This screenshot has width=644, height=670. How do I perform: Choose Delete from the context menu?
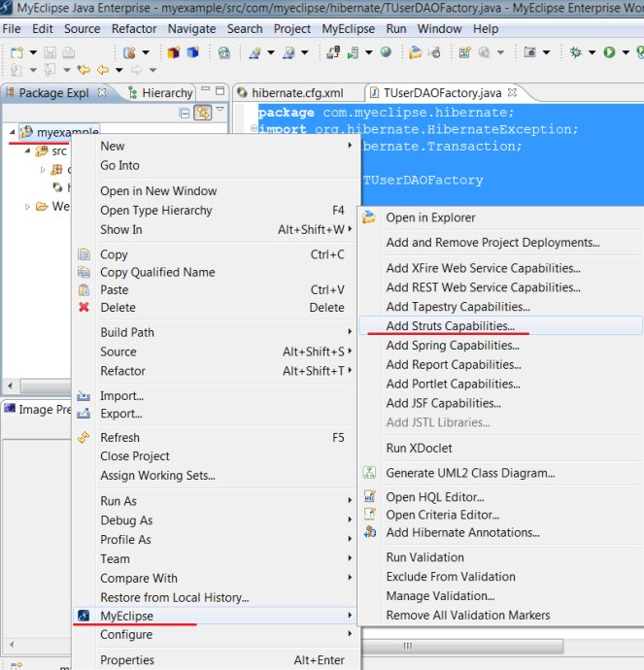click(215, 307)
